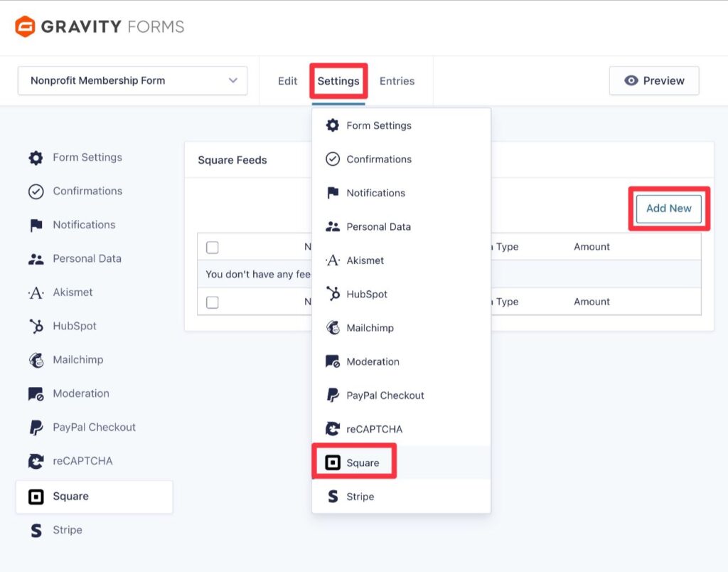Open Mailchimp in the left sidebar
The width and height of the screenshot is (728, 572).
(95, 360)
